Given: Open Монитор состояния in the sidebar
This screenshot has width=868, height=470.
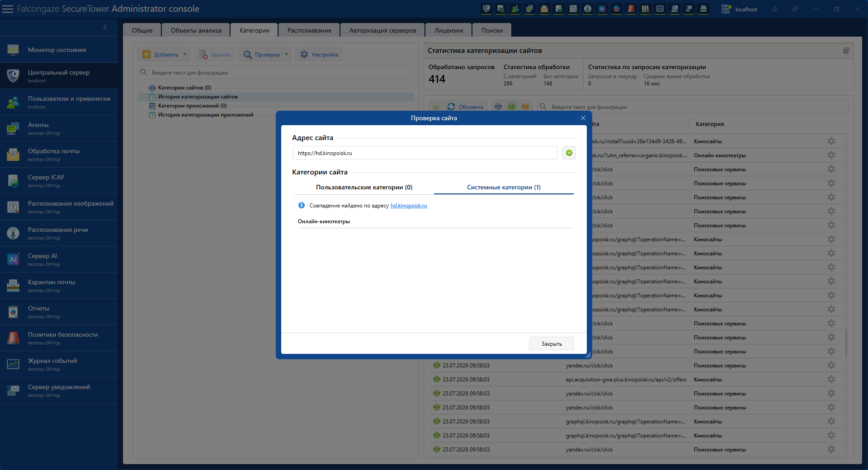Looking at the screenshot, I should (x=59, y=50).
